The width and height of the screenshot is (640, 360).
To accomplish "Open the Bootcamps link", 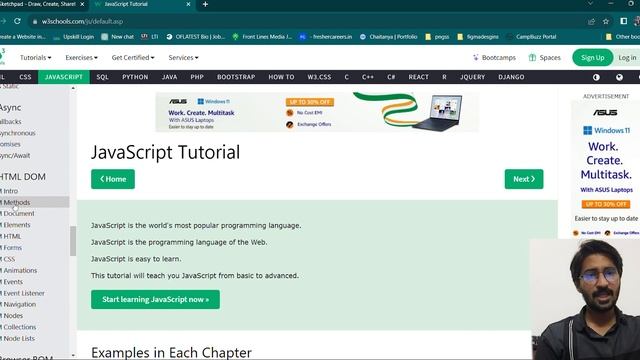I will [x=494, y=58].
